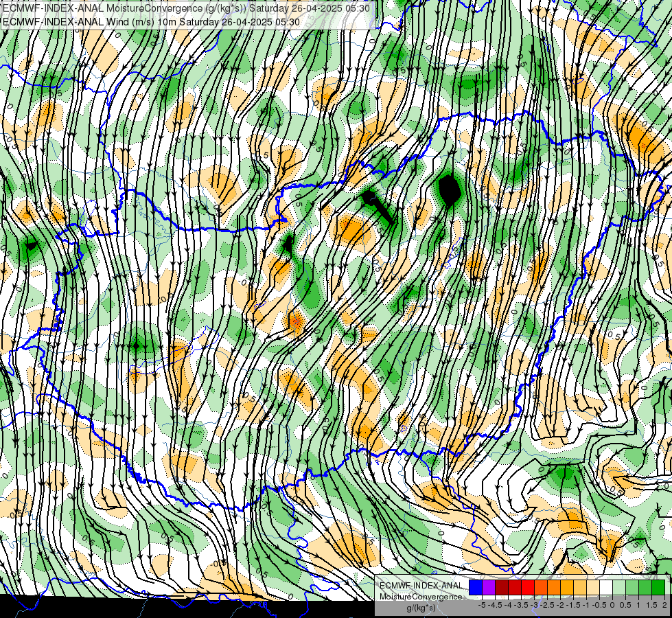
Task: Click the pale peach legend swatch
Action: tap(593, 588)
